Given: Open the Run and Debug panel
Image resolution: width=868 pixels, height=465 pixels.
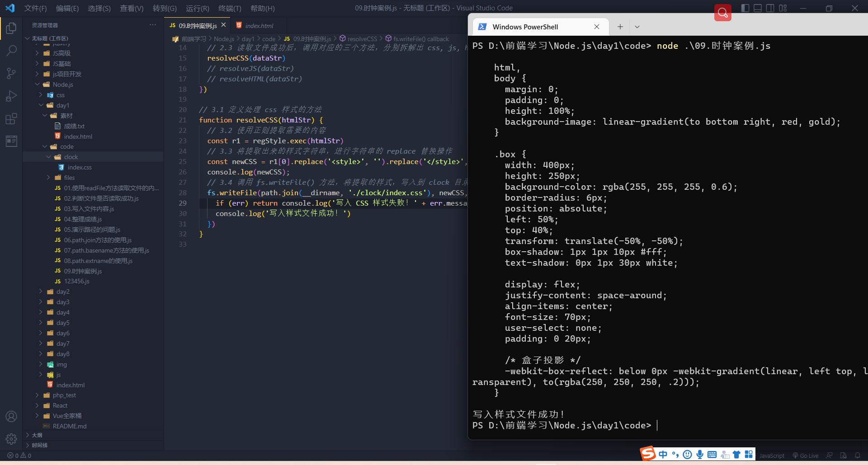Looking at the screenshot, I should click(11, 96).
